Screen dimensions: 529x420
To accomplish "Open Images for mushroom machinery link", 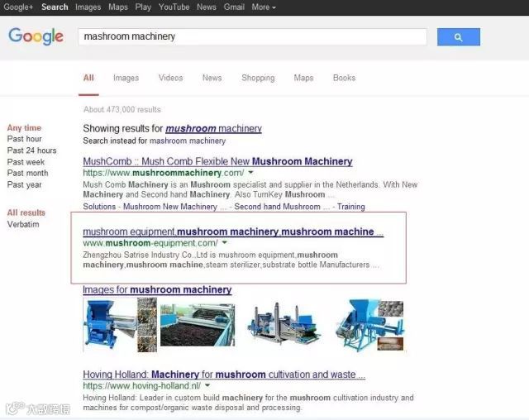I will pyautogui.click(x=157, y=289).
